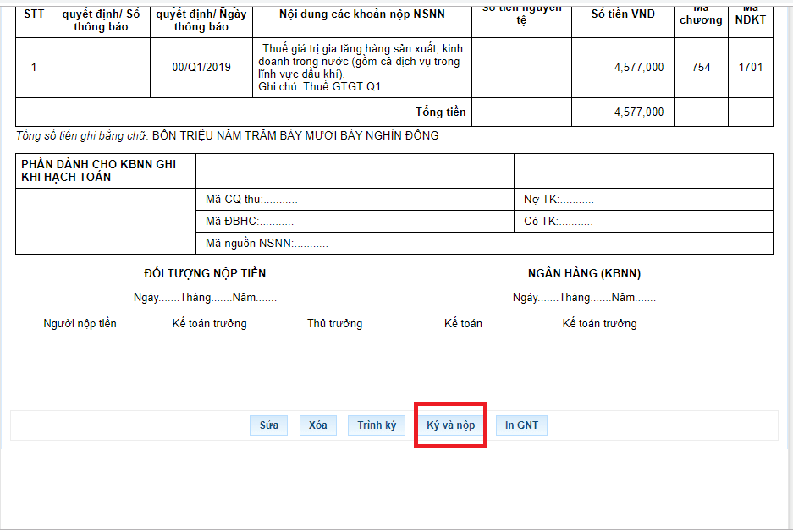Click the Mã CQ thu field
Viewport: 793px width, 532px height.
251,200
